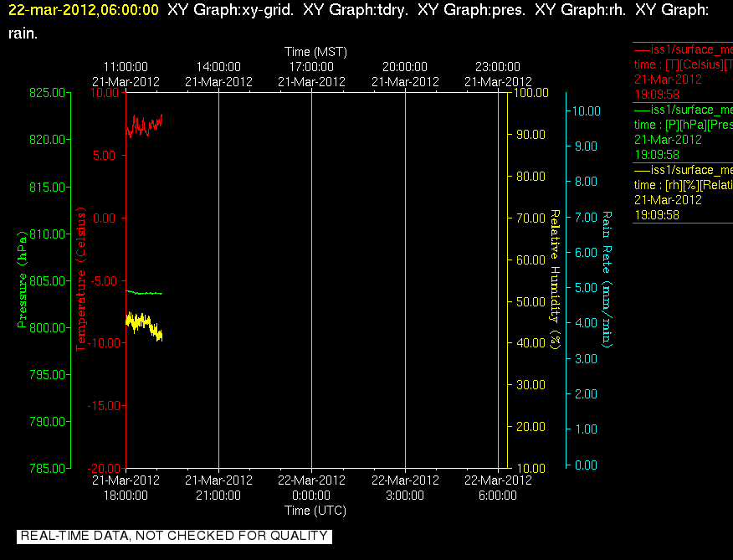733x560 pixels.
Task: Click the 10.00 temperature axis value
Action: click(105, 93)
